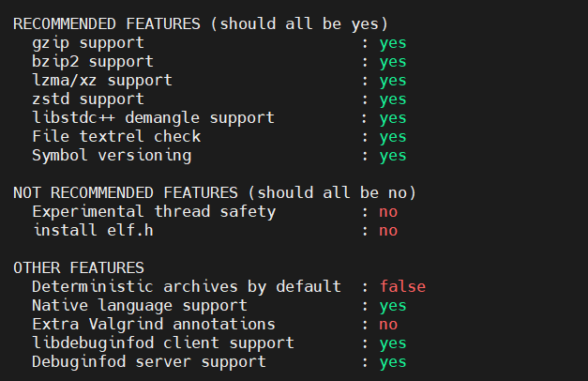Click the 'Experimental thread safety' label
This screenshot has height=381, width=588.
153,211
